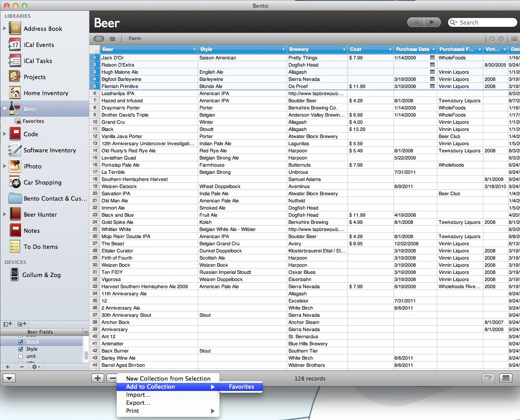Open the Cost column header dropdown
Image resolution: width=520 pixels, height=420 pixels.
point(390,50)
